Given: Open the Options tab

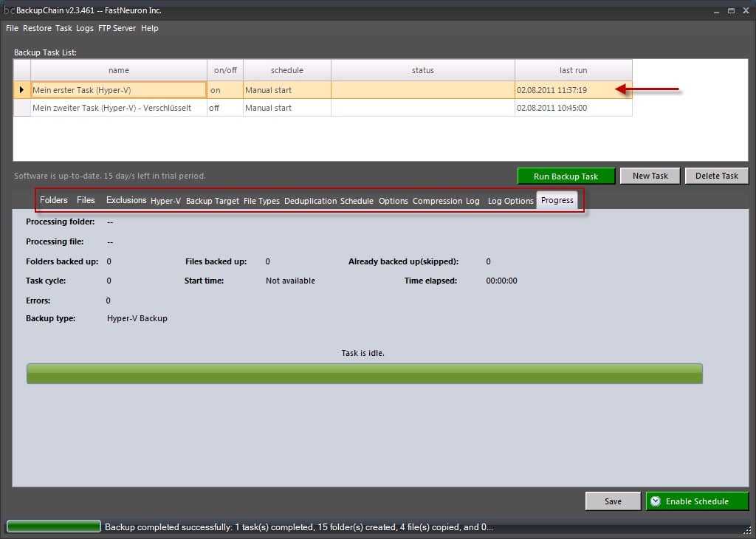Looking at the screenshot, I should click(393, 201).
